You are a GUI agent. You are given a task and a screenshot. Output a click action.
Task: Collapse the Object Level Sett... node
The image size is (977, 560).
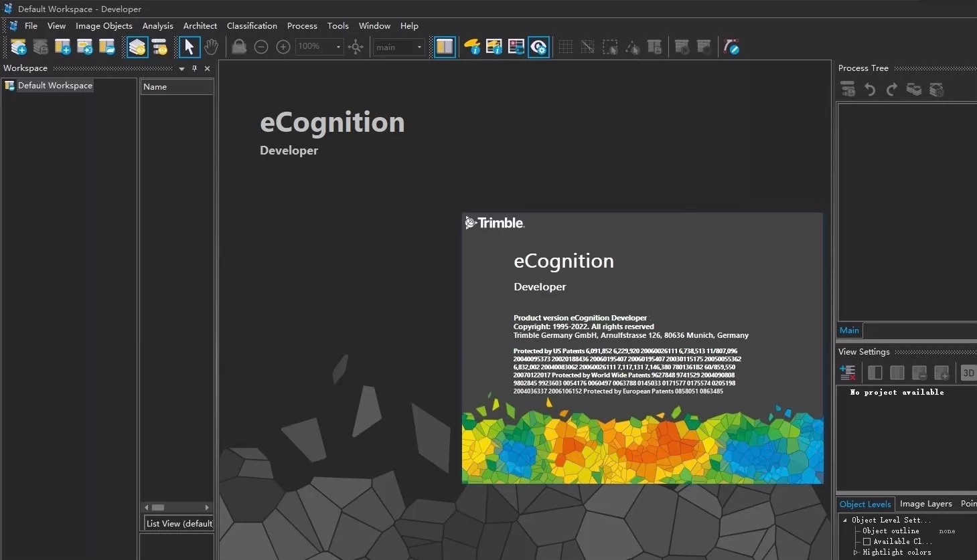click(x=845, y=520)
